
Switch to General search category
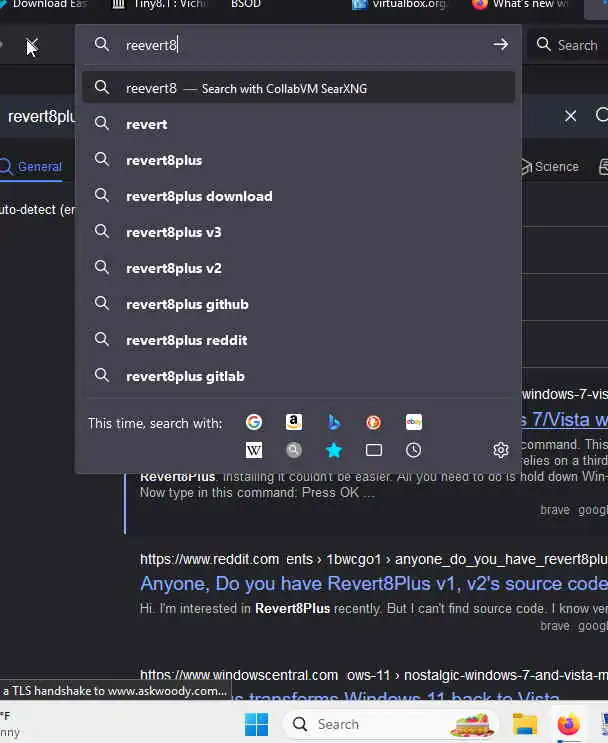pyautogui.click(x=31, y=167)
